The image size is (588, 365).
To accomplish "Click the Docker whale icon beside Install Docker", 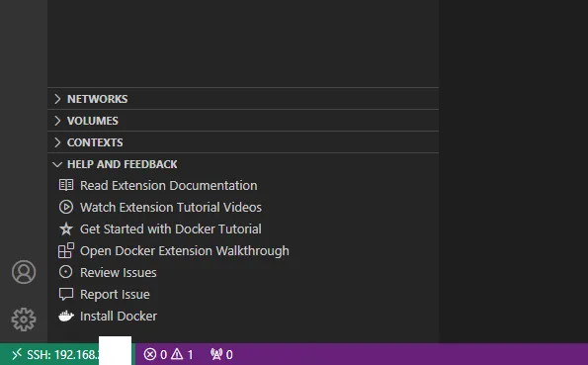I will 66,316.
